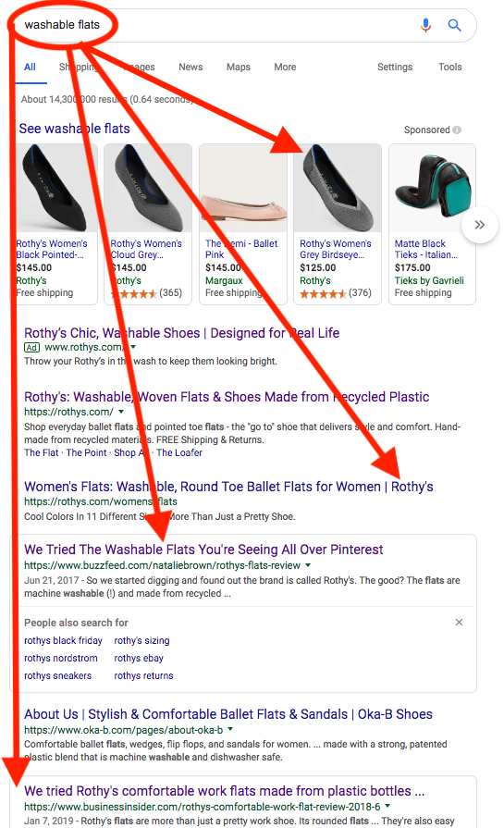Open the Oka-B Shoes About Us result
Viewport: 504px width, 828px height.
228,714
